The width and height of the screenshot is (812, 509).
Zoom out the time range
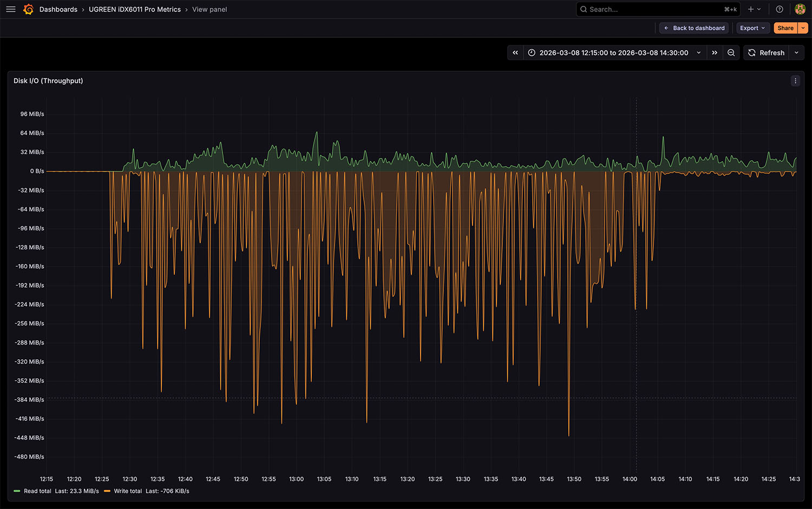pos(731,52)
